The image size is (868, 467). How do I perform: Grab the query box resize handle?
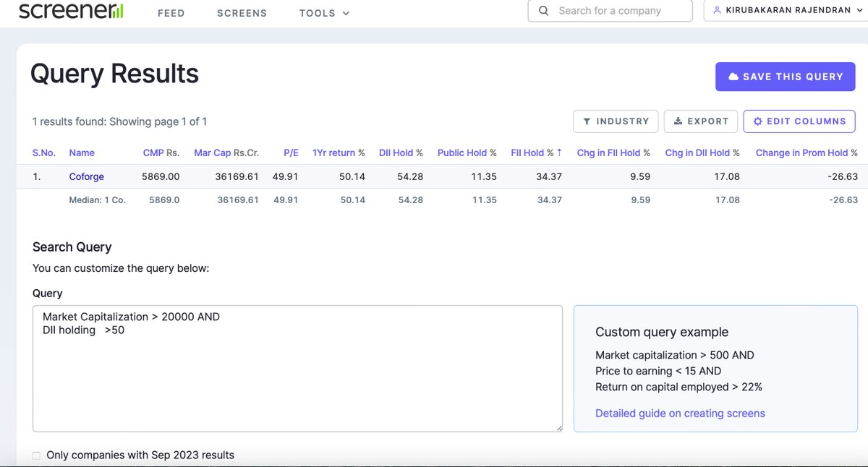558,427
